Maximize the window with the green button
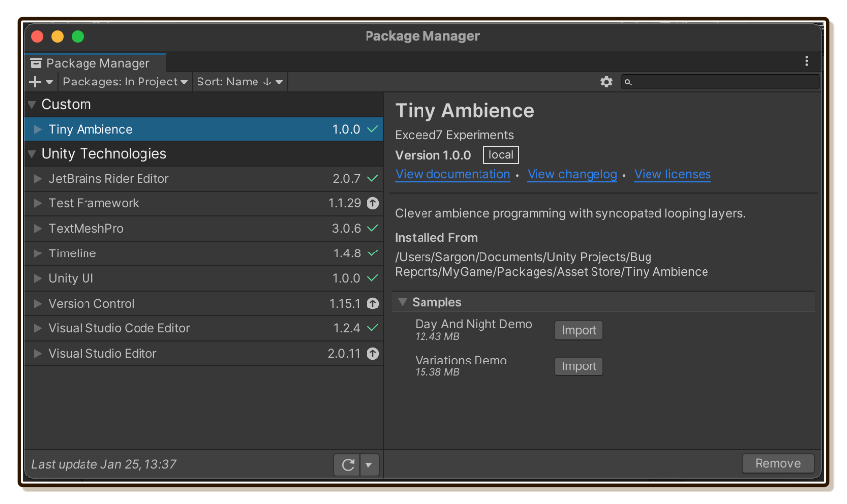 pyautogui.click(x=78, y=36)
